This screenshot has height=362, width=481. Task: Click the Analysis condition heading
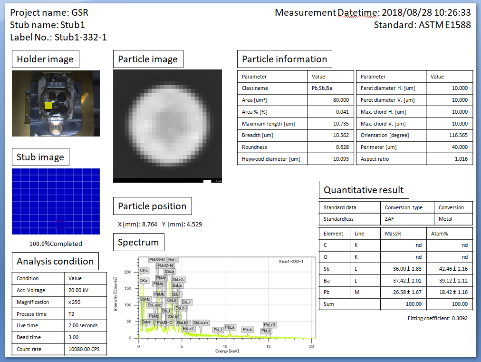click(x=55, y=261)
